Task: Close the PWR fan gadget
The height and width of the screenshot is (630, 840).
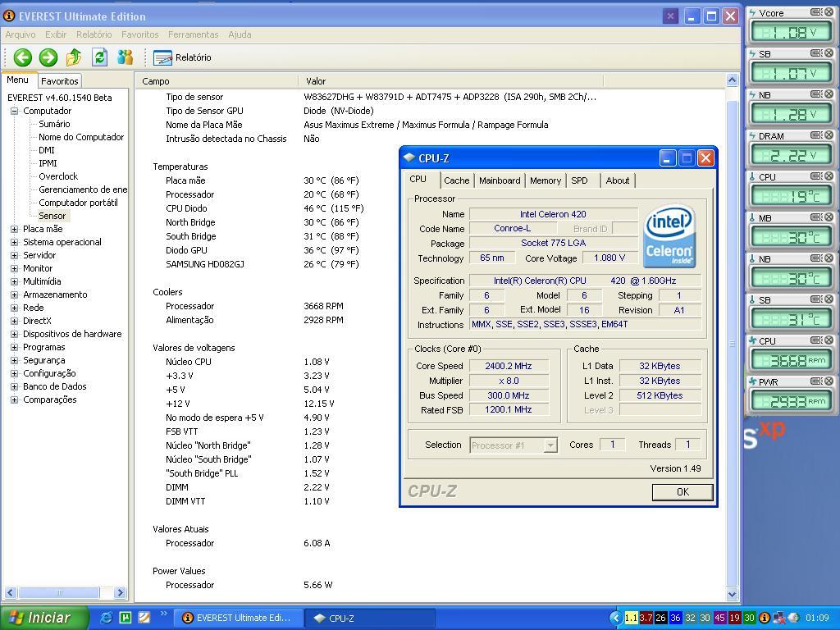Action: tap(829, 381)
